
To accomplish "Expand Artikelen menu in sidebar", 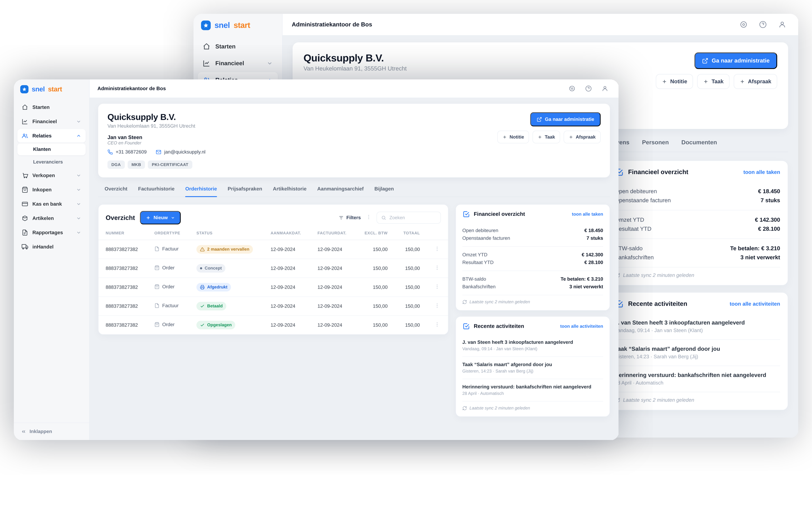I will (51, 218).
